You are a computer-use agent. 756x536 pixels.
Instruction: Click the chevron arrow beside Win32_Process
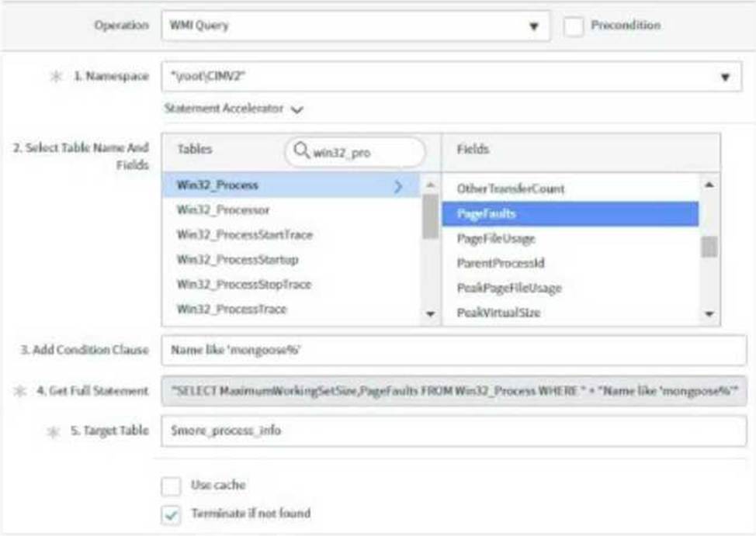click(x=398, y=186)
